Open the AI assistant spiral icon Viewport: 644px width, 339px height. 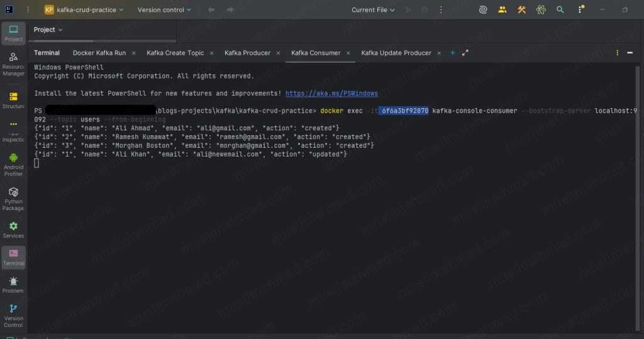coord(483,10)
